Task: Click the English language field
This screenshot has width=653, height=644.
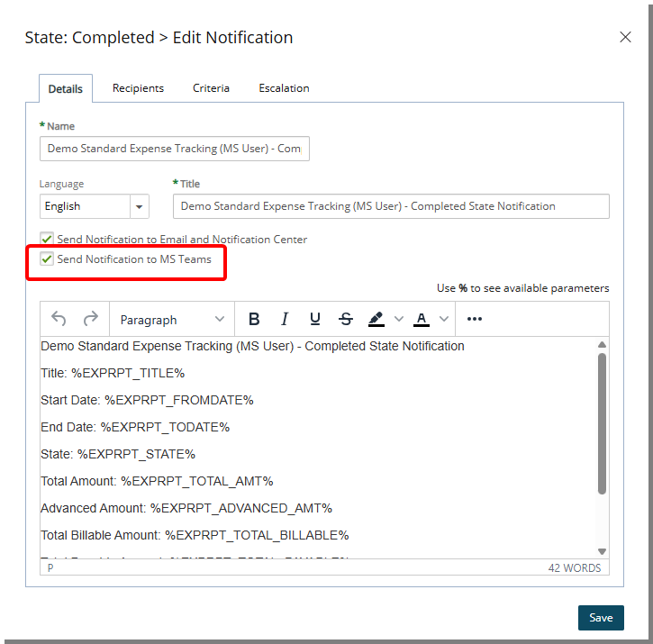Action: tap(85, 206)
